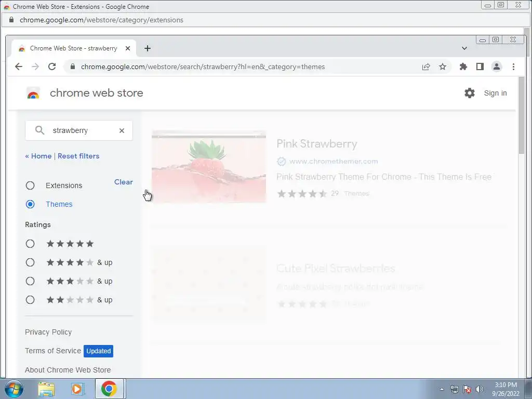Launch media player from taskbar

[x=77, y=389]
